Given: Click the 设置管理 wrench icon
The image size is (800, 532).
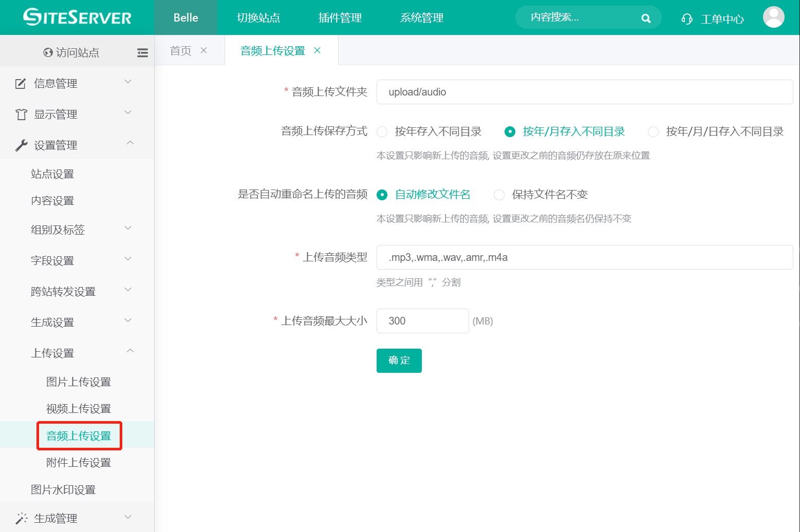Looking at the screenshot, I should point(20,144).
